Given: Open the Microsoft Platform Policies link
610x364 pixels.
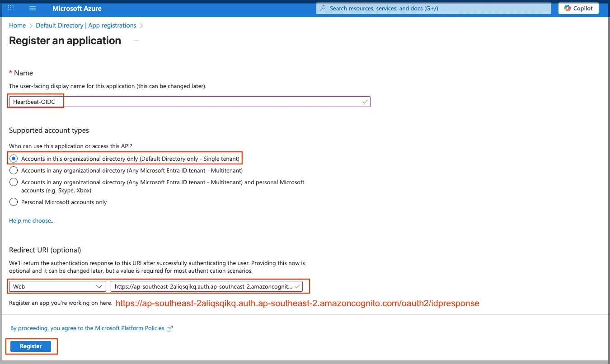Looking at the screenshot, I should click(88, 328).
